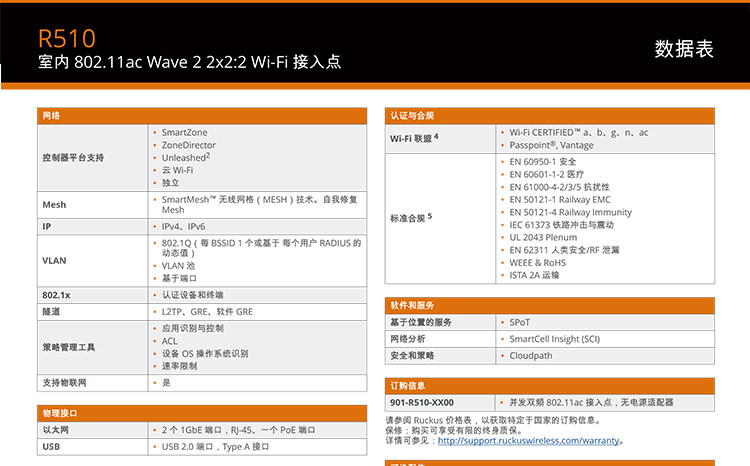Click the 'VLAN 池' entry
Viewport: 750px width, 466px height.
pyautogui.click(x=178, y=266)
